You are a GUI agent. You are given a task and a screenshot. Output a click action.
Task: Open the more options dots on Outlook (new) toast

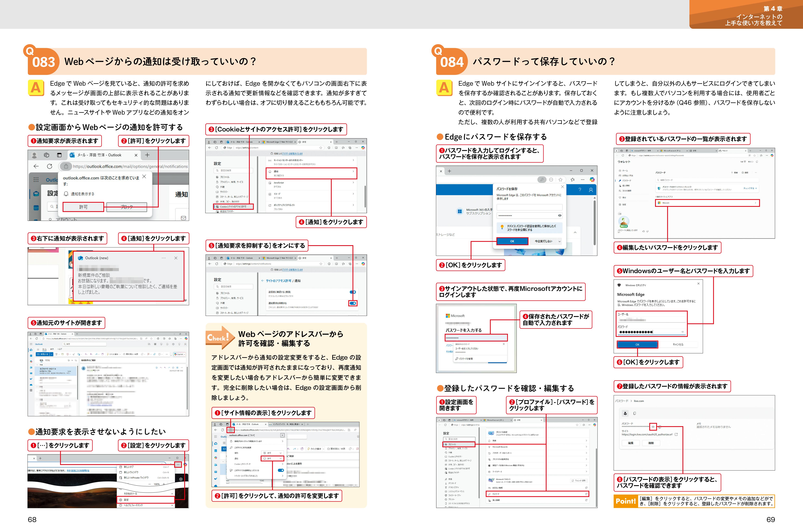pos(164,258)
